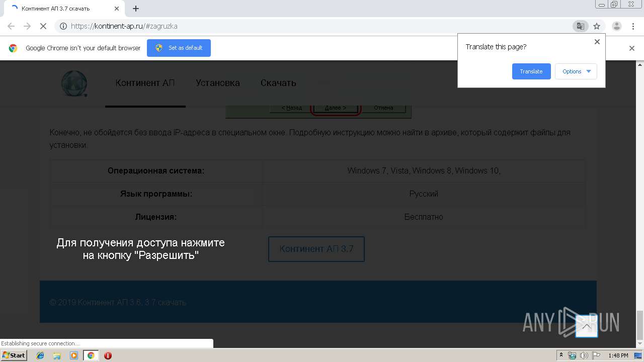Stop loading the page

pyautogui.click(x=43, y=26)
